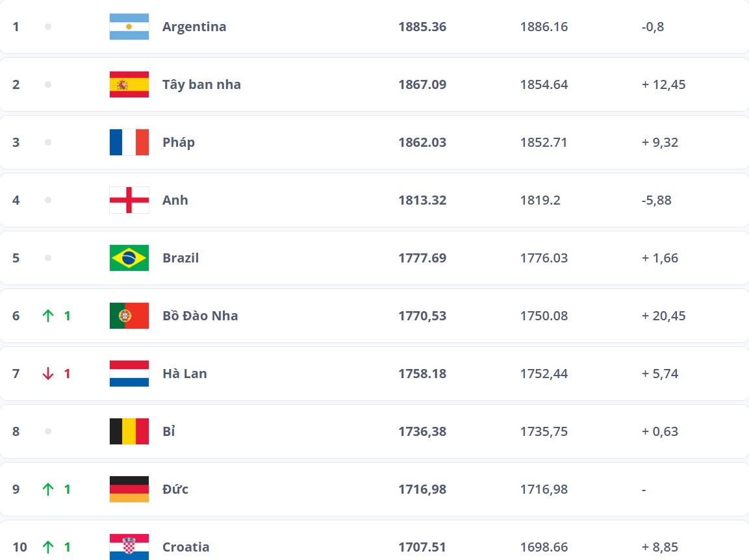
Task: Click the Brazil flag icon
Action: click(129, 258)
